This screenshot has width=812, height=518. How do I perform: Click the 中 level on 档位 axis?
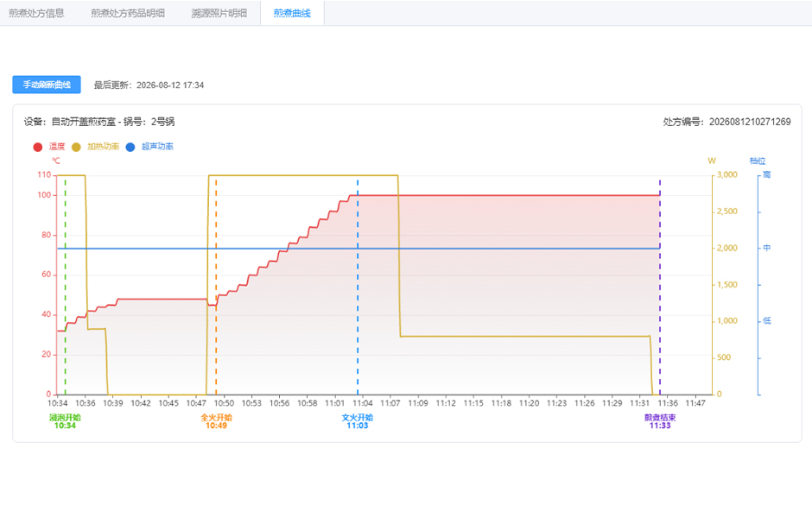[x=767, y=248]
